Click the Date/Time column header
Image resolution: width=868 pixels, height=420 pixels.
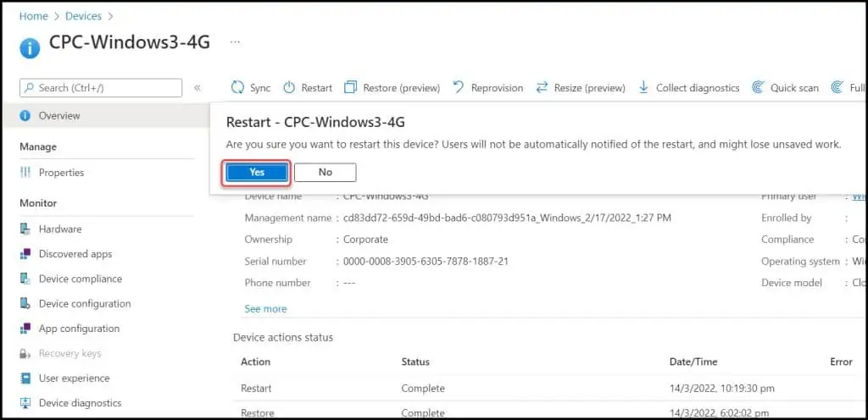[x=693, y=362]
